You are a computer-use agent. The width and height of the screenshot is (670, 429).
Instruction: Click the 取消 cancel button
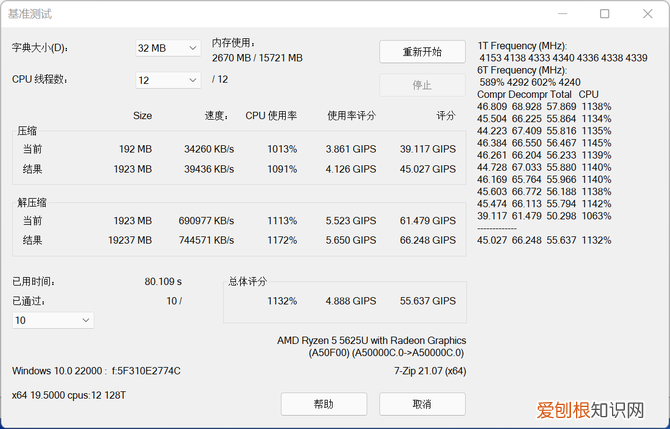(421, 404)
